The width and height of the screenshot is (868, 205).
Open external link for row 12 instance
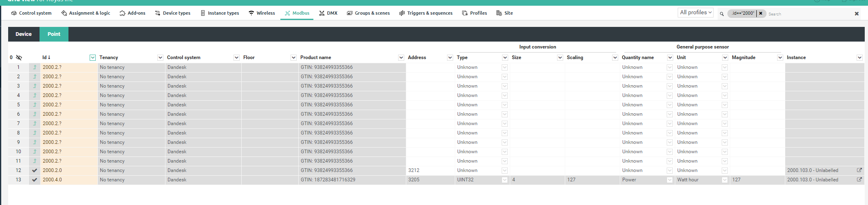point(859,170)
